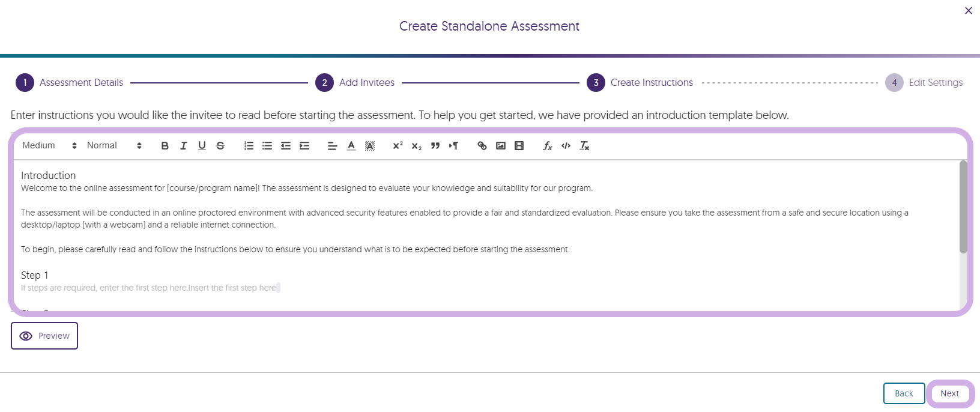Open the text color picker
Screen dimensions: 980x412
point(351,146)
